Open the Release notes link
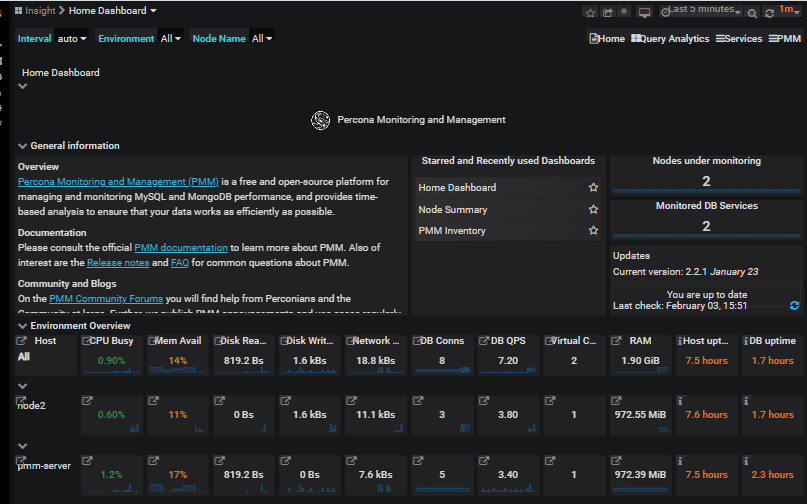The image size is (807, 504). point(118,263)
